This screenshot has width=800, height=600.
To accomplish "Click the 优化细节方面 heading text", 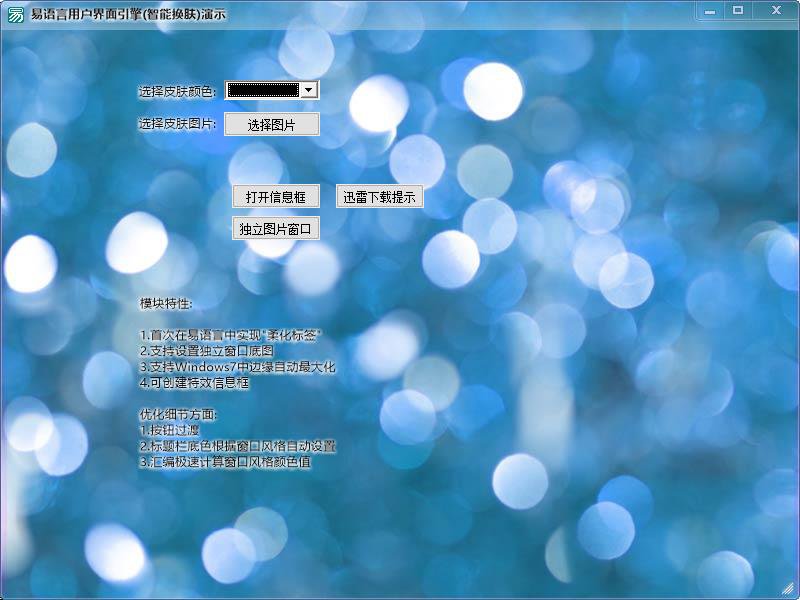I will [178, 414].
